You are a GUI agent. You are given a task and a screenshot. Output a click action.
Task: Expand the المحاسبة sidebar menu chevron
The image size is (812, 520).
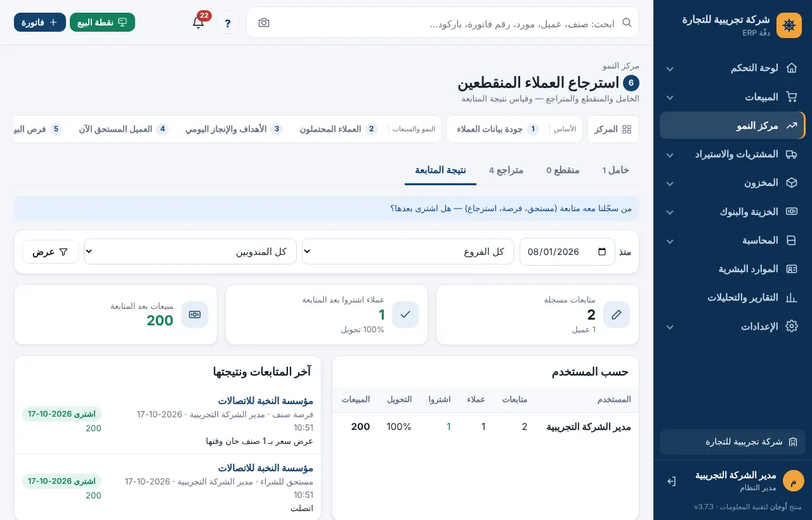click(x=670, y=241)
